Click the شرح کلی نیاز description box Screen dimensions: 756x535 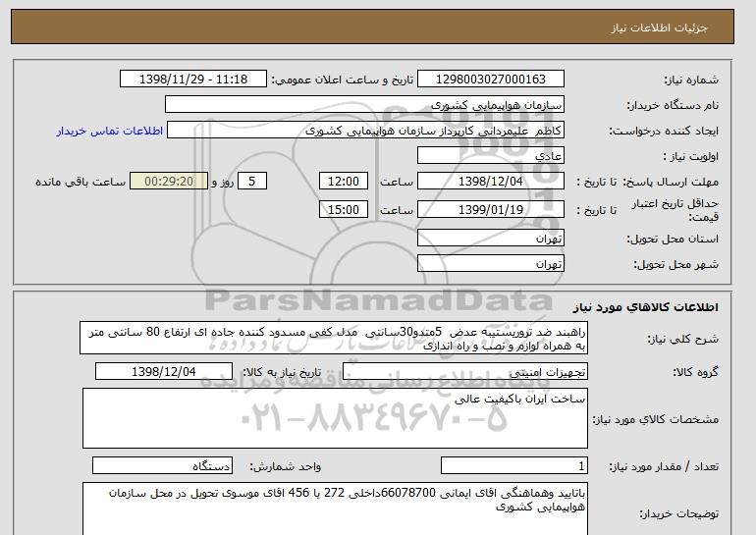click(x=334, y=339)
